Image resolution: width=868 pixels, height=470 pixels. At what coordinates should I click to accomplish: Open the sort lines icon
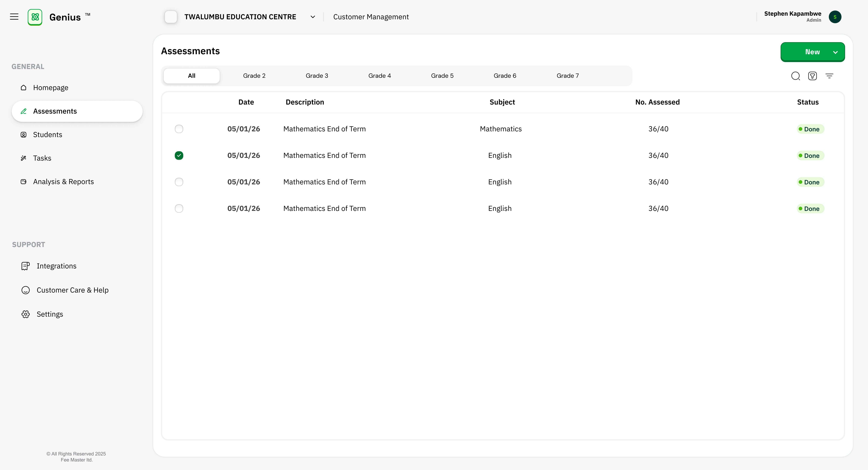pos(829,76)
